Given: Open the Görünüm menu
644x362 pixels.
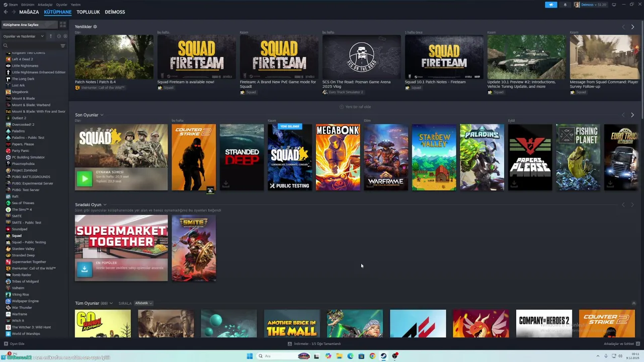Looking at the screenshot, I should click(28, 5).
